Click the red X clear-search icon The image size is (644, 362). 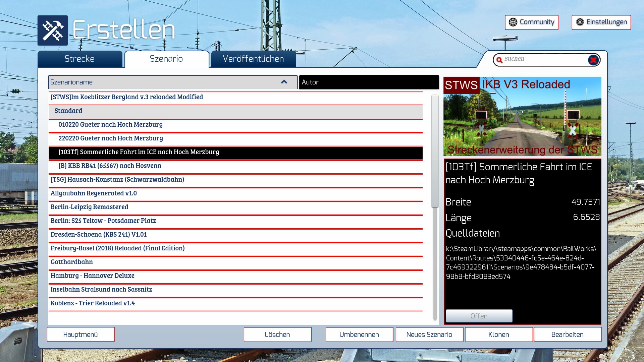tap(593, 60)
